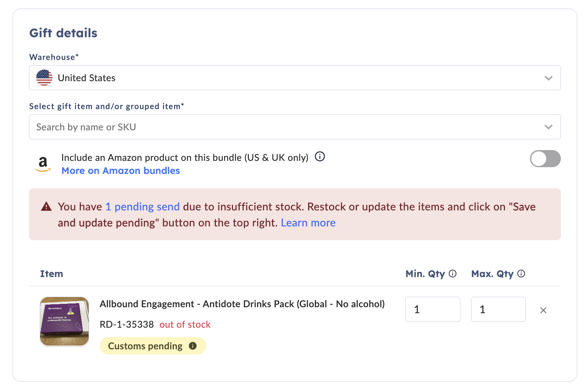Open More on Amazon bundles link

point(121,171)
